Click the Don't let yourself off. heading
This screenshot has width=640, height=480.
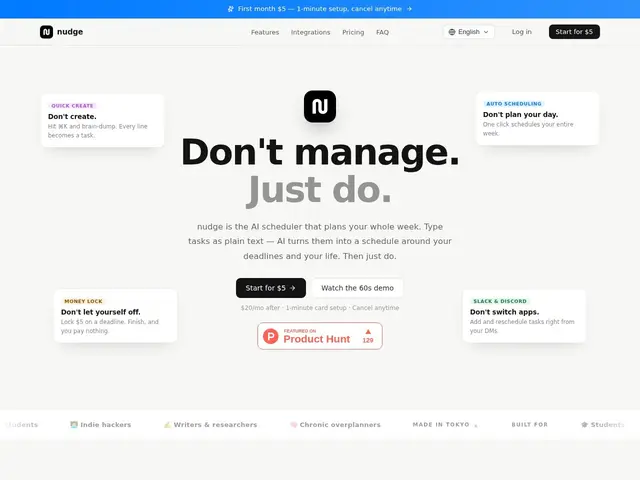pyautogui.click(x=100, y=312)
